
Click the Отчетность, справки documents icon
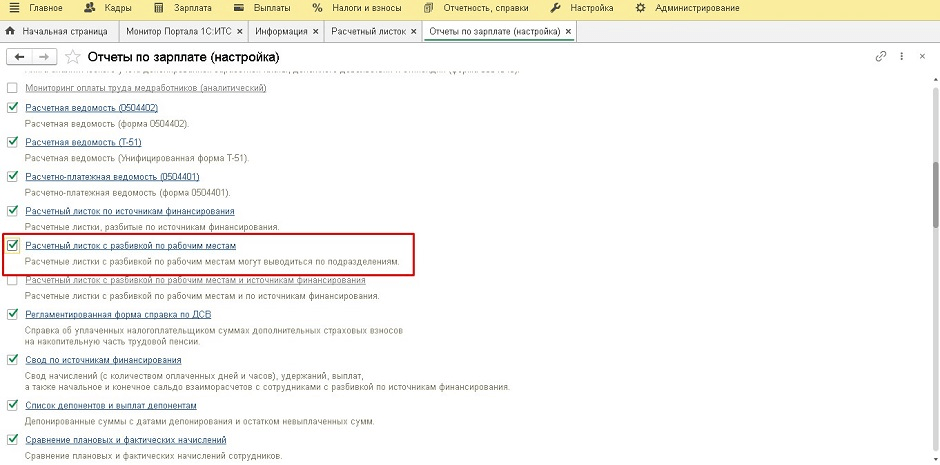428,8
